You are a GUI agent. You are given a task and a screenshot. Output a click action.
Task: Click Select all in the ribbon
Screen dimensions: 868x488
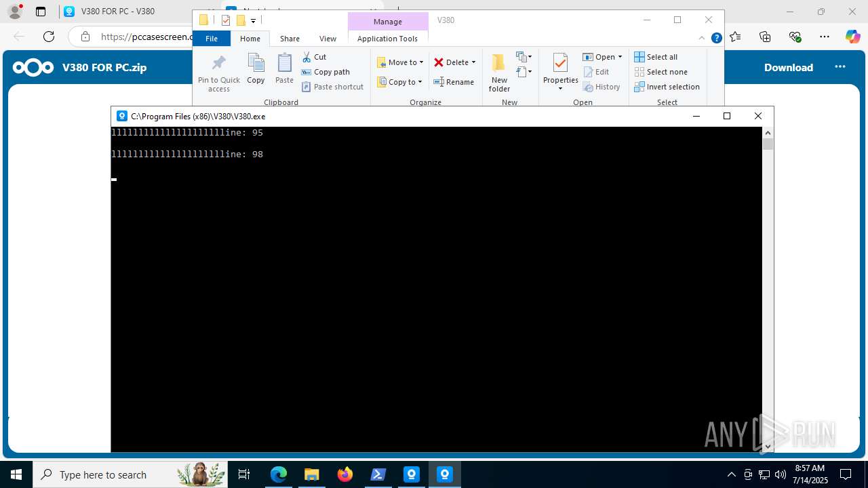click(x=656, y=57)
